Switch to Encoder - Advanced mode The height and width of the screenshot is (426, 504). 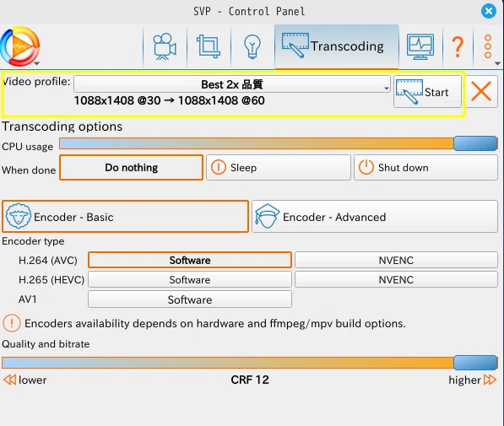click(x=375, y=217)
